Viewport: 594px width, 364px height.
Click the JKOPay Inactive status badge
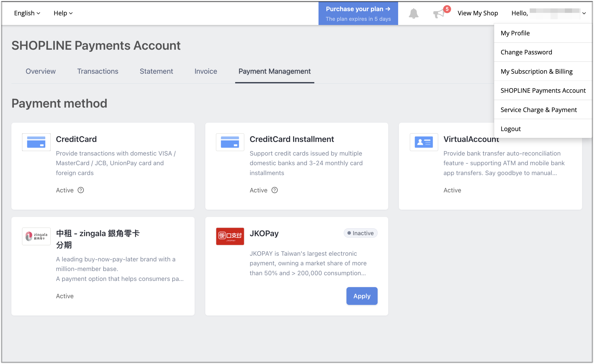click(x=360, y=233)
